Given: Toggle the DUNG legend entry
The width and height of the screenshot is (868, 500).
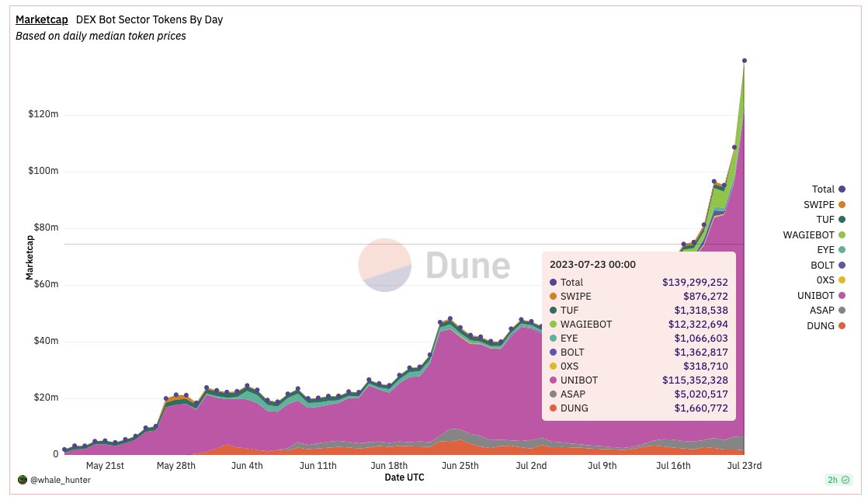Looking at the screenshot, I should [826, 326].
